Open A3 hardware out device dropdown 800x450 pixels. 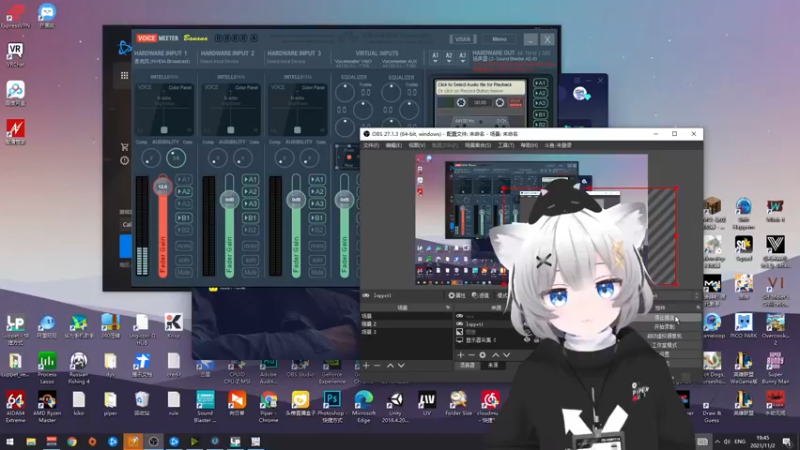point(462,57)
